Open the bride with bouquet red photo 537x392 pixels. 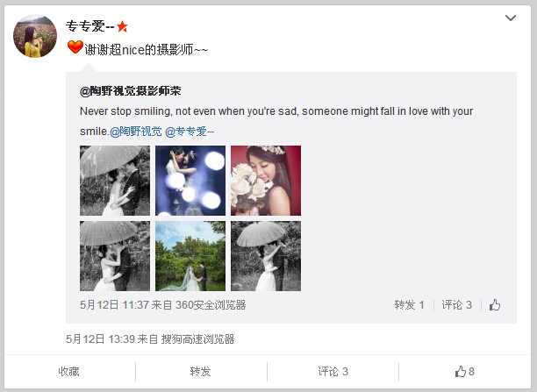click(x=266, y=181)
